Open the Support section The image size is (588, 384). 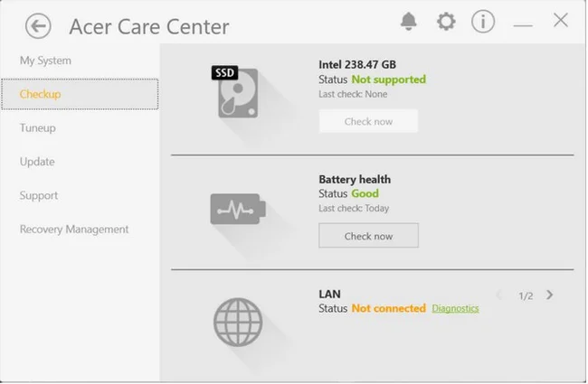click(x=39, y=195)
